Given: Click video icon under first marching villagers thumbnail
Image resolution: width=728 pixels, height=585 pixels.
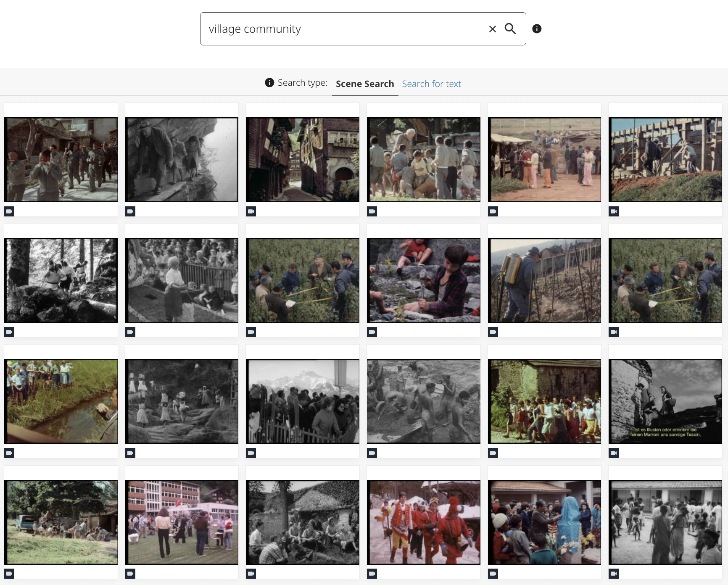Looking at the screenshot, I should [9, 211].
